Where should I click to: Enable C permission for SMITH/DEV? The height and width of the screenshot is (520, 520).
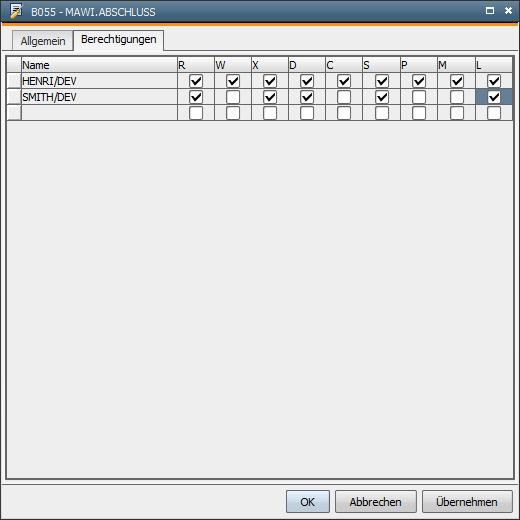tap(344, 97)
